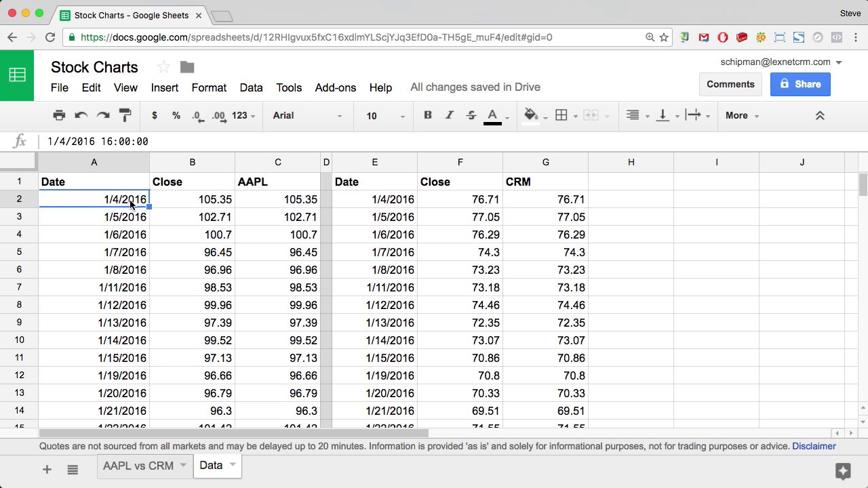The width and height of the screenshot is (868, 488).
Task: Open the all sheets list icon
Action: click(73, 469)
